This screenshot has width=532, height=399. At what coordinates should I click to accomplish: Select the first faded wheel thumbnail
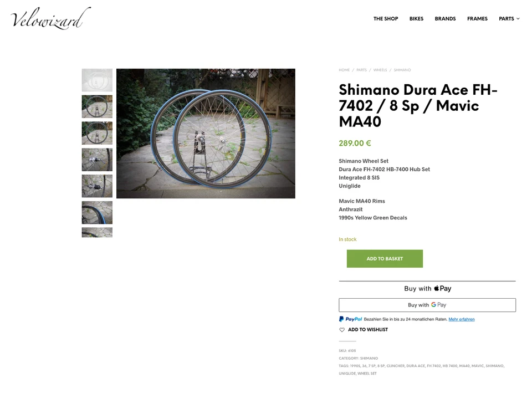[97, 80]
